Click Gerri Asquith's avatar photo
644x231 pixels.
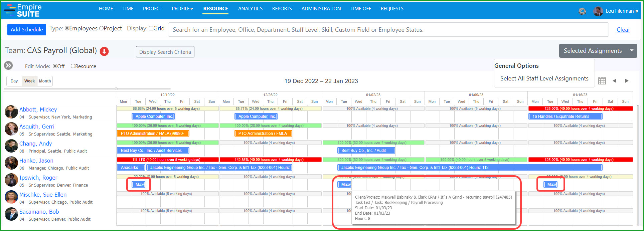click(11, 129)
